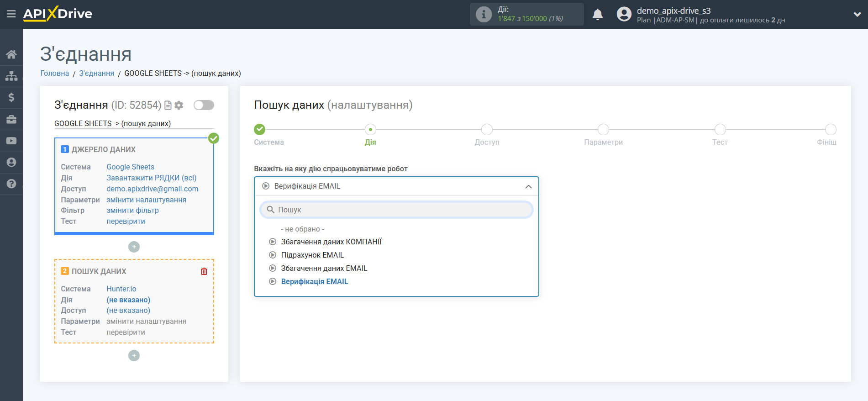
Task: Open the Hunter.io system link
Action: point(121,289)
